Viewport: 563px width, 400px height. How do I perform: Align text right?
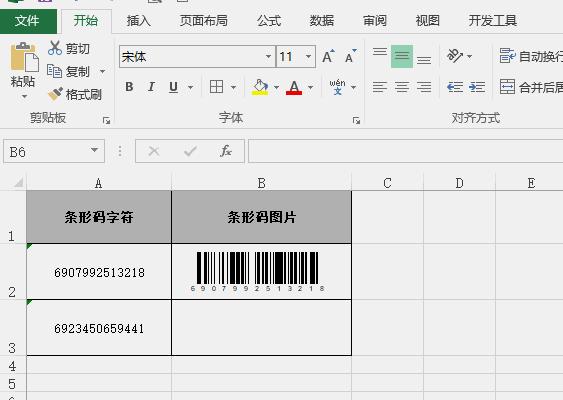point(424,87)
